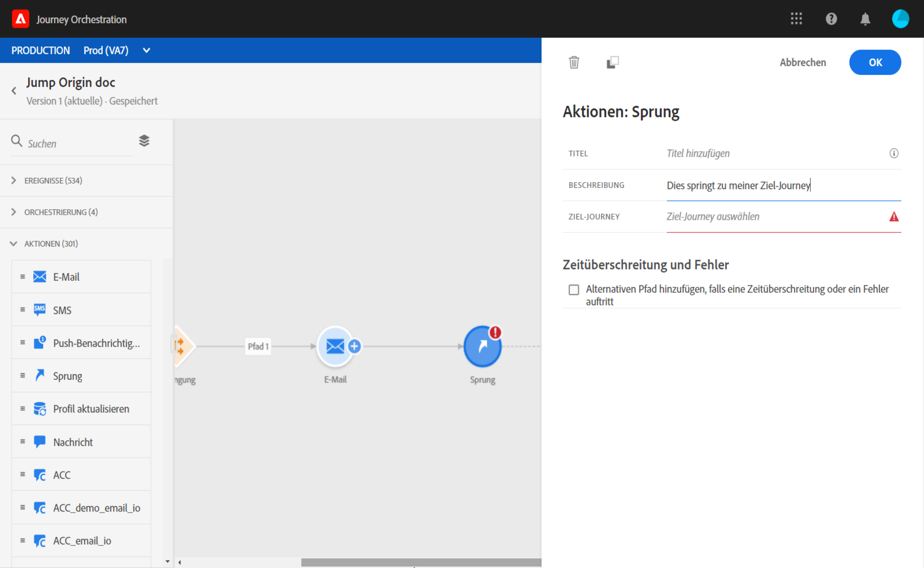Image resolution: width=924 pixels, height=568 pixels.
Task: Click the trash delete icon
Action: tap(574, 62)
